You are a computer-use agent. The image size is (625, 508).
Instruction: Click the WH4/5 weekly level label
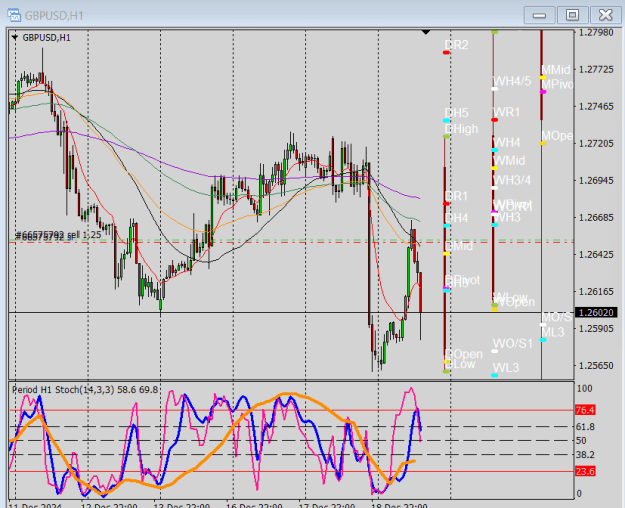[x=512, y=81]
